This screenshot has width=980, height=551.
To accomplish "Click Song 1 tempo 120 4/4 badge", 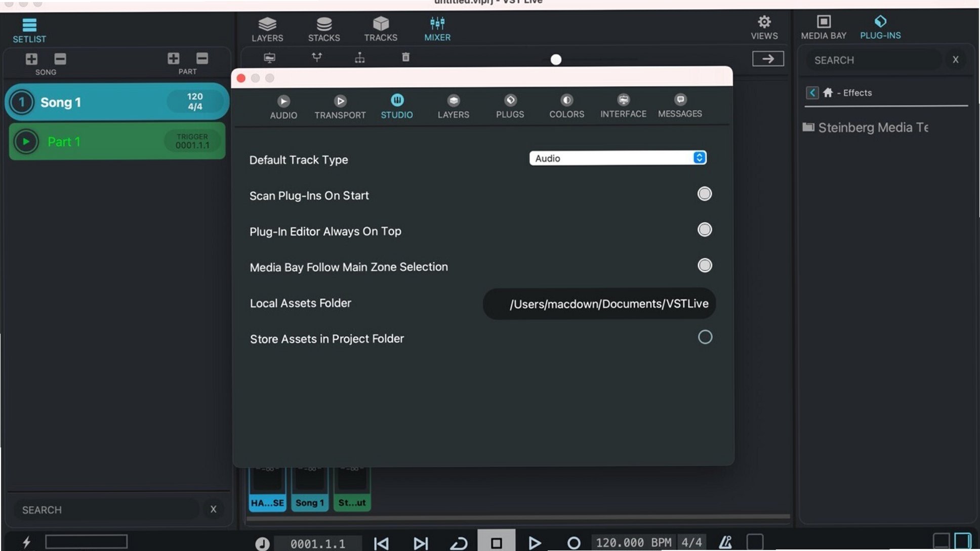I will pos(195,101).
